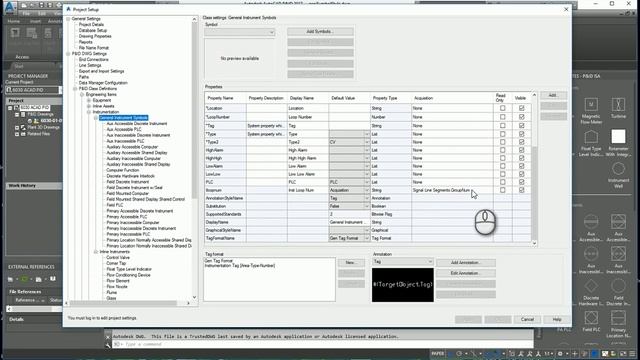Viewport: 640px width, 360px height.
Task: Open the customization menu icon in status bar
Action: (x=632, y=353)
